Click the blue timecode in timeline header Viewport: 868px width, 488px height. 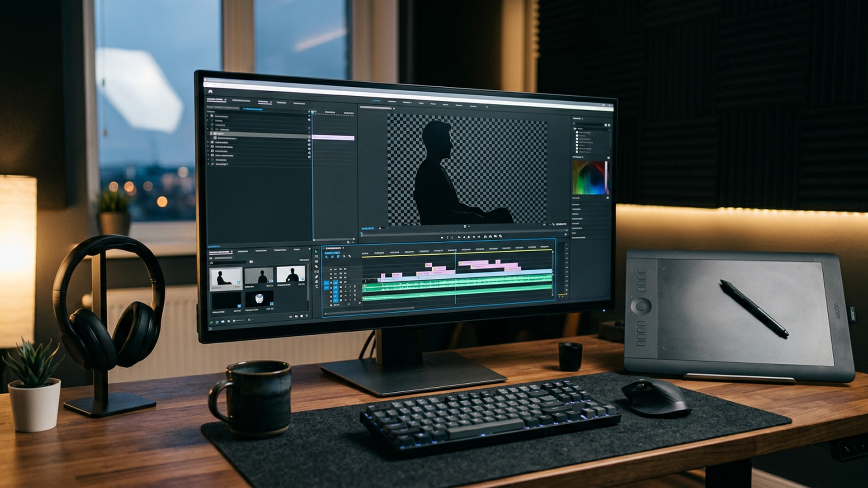(332, 253)
